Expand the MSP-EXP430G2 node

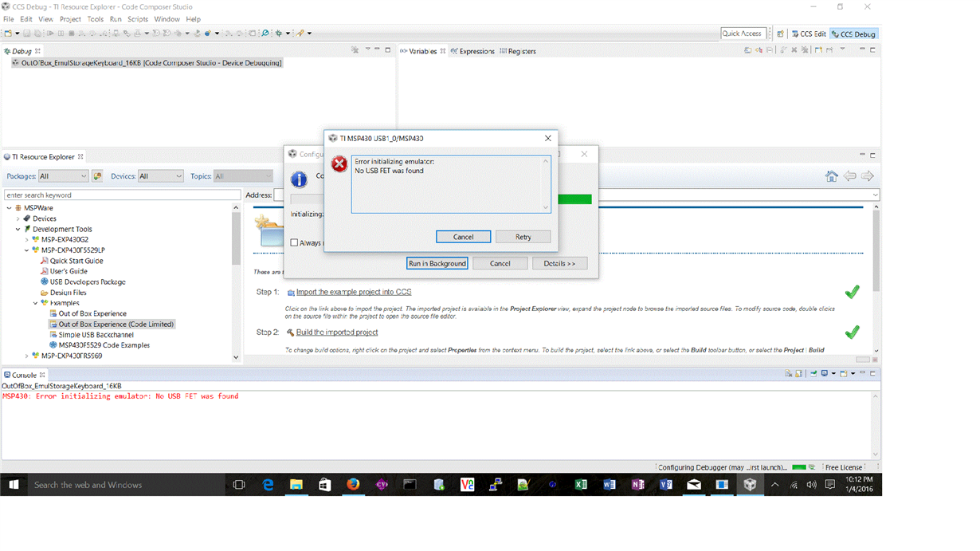tap(26, 239)
